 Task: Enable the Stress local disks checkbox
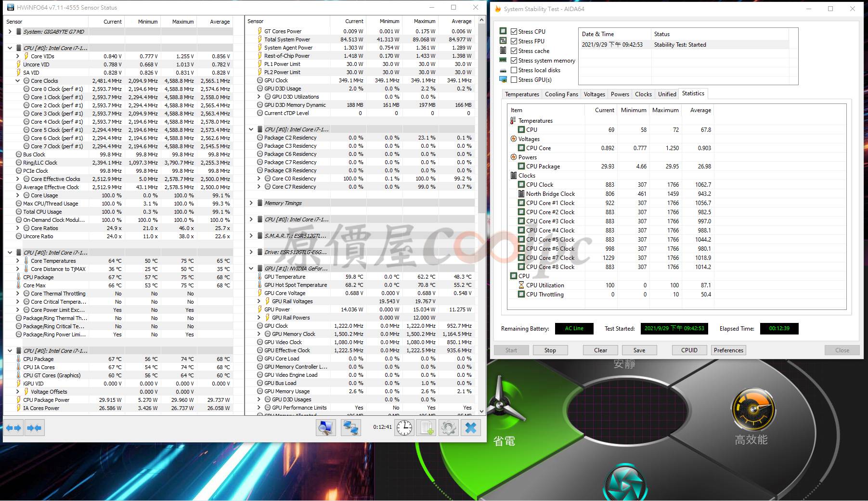tap(514, 70)
